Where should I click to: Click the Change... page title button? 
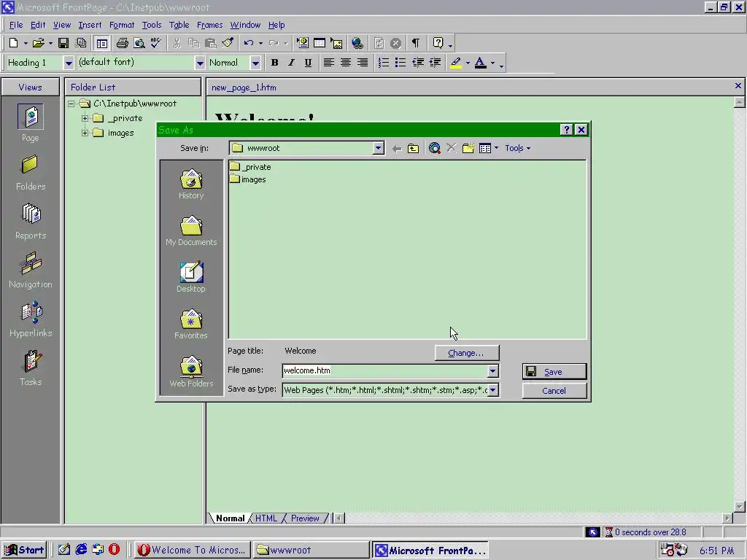466,353
